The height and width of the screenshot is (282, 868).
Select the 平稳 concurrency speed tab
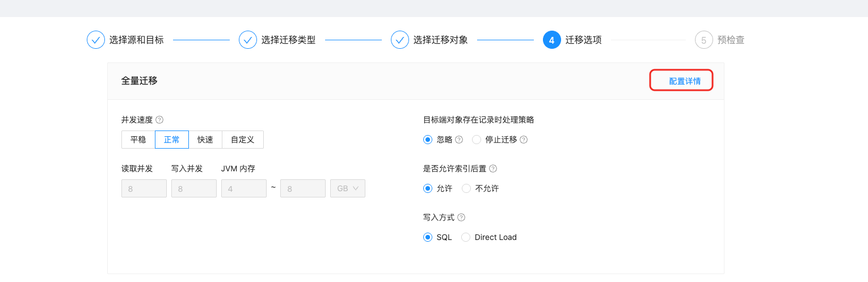(138, 140)
